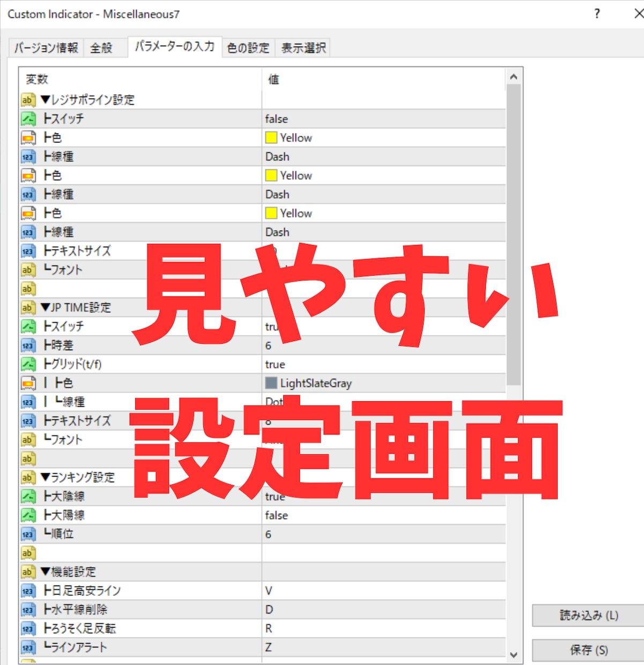Open the help question mark in title bar
Screen dimensions: 644x665
(597, 14)
